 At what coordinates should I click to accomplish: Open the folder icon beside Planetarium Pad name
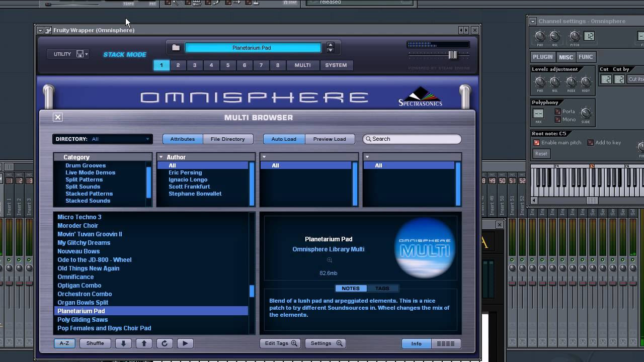point(175,47)
